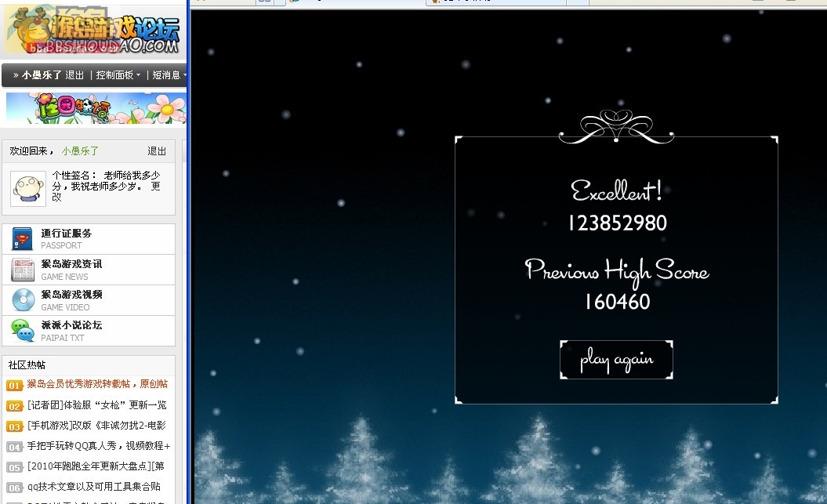Click the 社区热帖 section heading

click(27, 364)
